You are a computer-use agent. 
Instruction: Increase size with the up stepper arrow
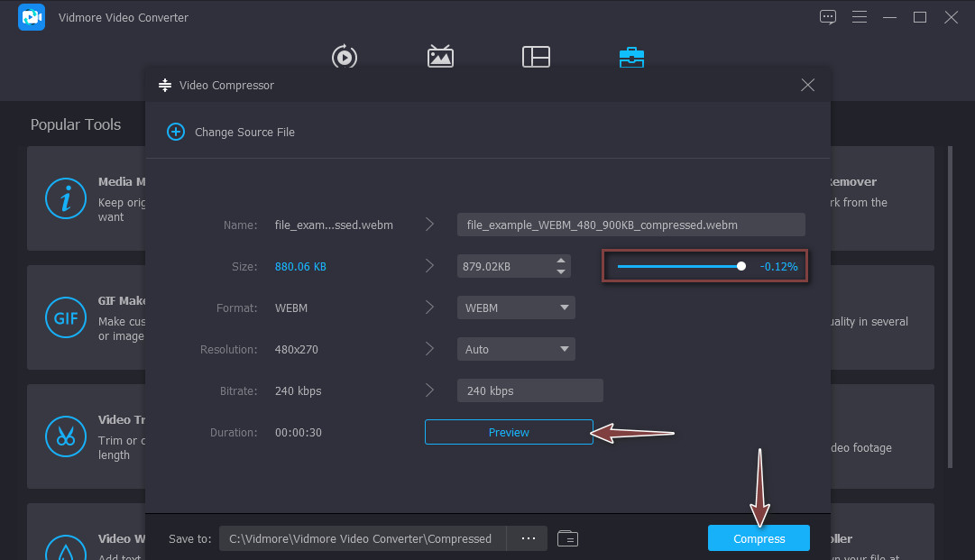(x=561, y=261)
